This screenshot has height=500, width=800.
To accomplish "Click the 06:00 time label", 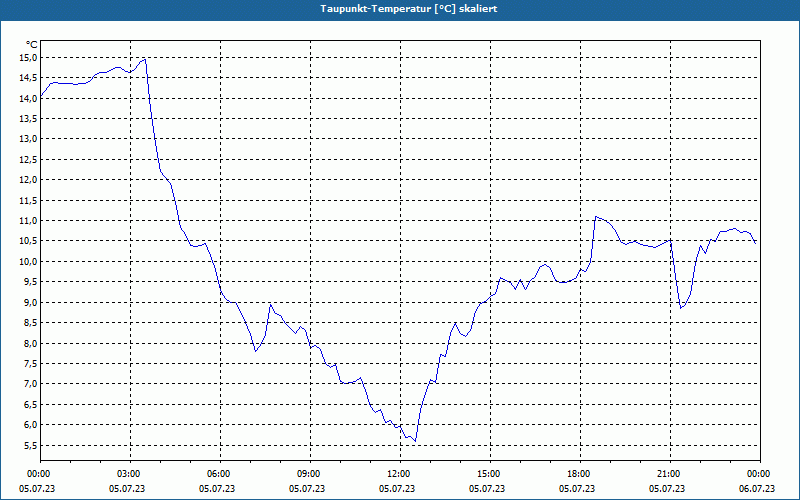I will coord(219,474).
